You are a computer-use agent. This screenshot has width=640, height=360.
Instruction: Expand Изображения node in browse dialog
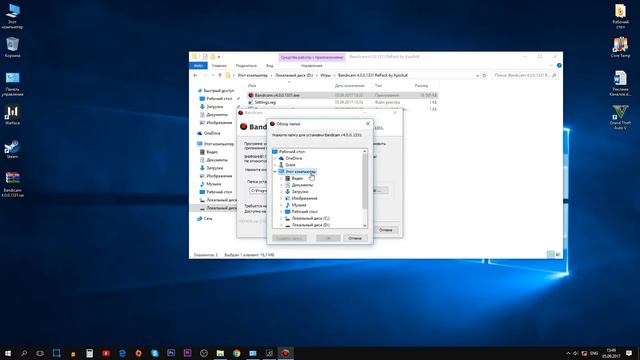click(281, 198)
